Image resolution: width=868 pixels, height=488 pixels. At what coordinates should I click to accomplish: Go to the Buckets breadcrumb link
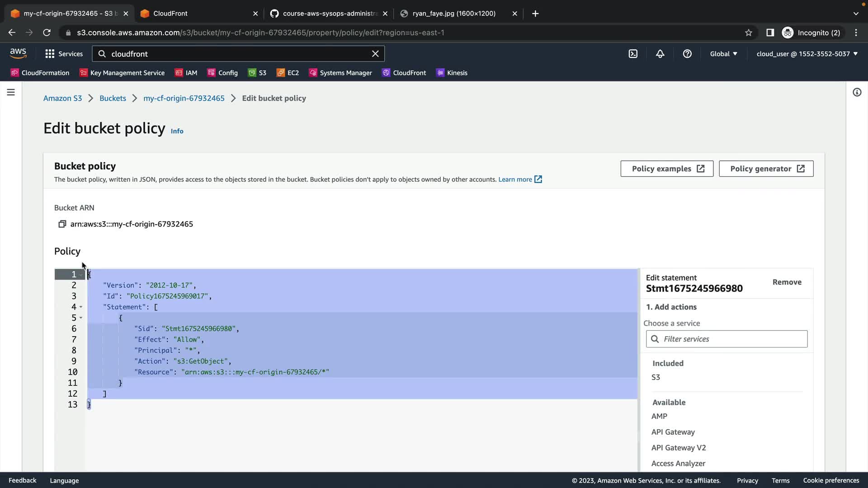113,98
